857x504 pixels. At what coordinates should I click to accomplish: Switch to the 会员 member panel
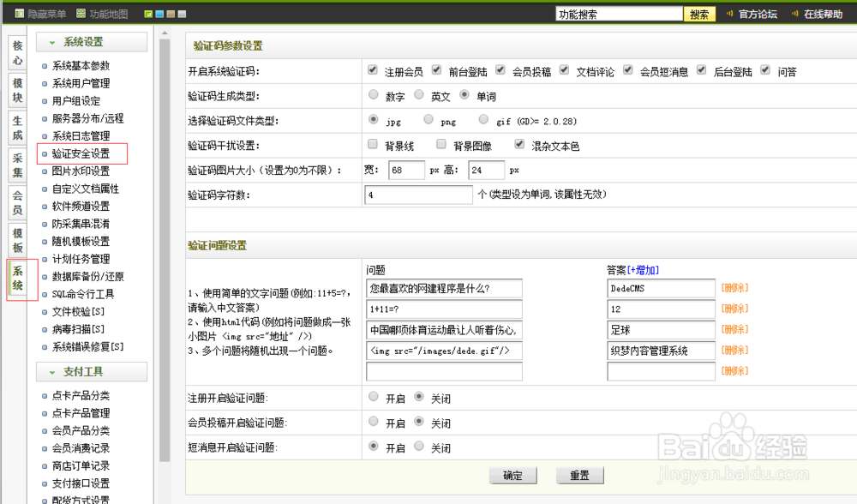pyautogui.click(x=16, y=203)
